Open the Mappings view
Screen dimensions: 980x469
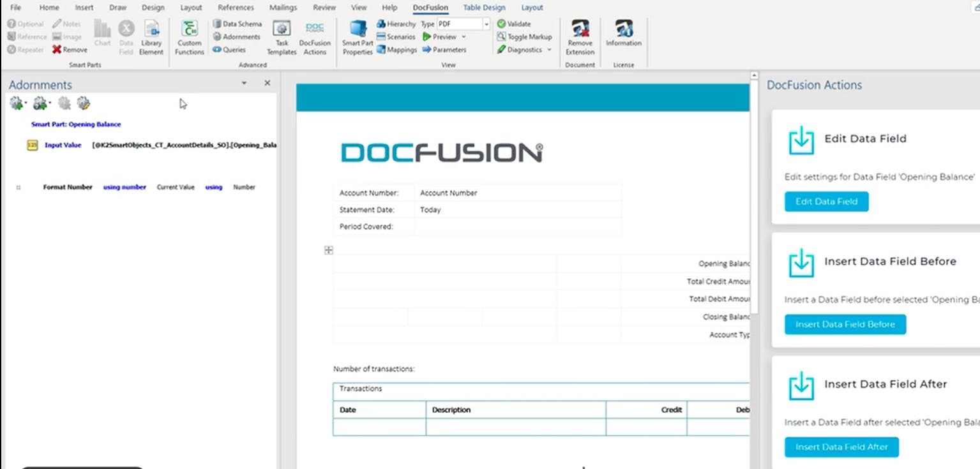pos(397,49)
